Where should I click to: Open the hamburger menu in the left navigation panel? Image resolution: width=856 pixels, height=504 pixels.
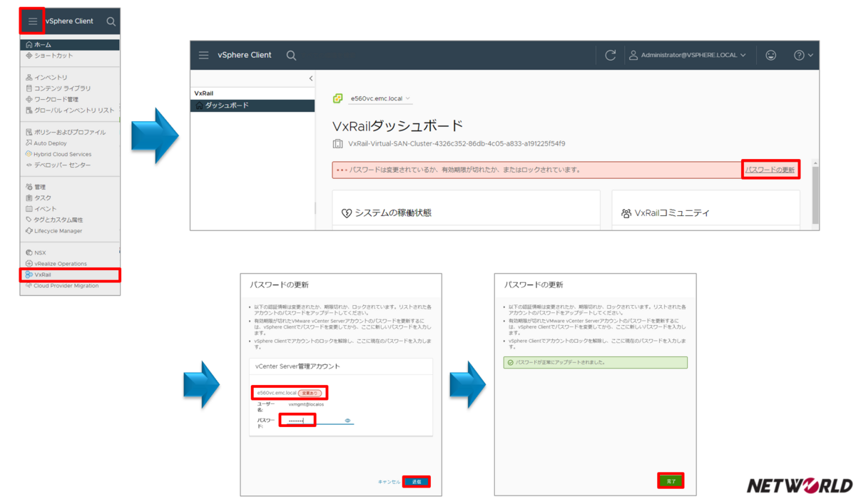[32, 21]
